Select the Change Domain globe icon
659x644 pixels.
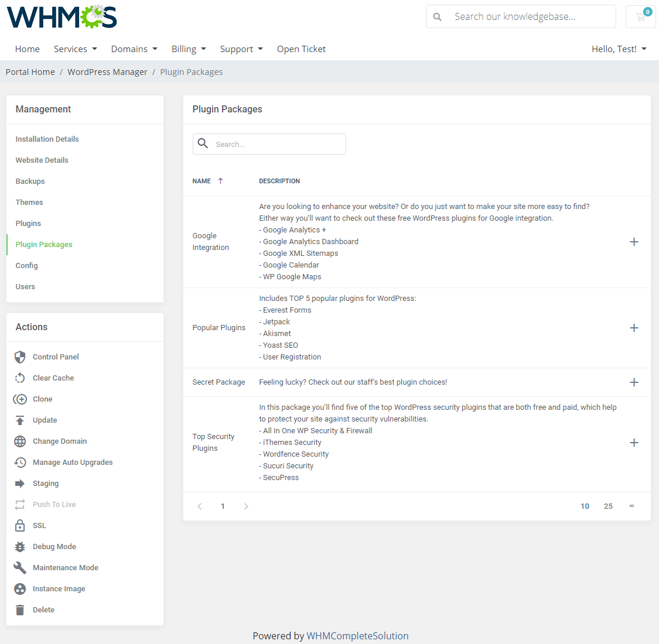click(21, 441)
